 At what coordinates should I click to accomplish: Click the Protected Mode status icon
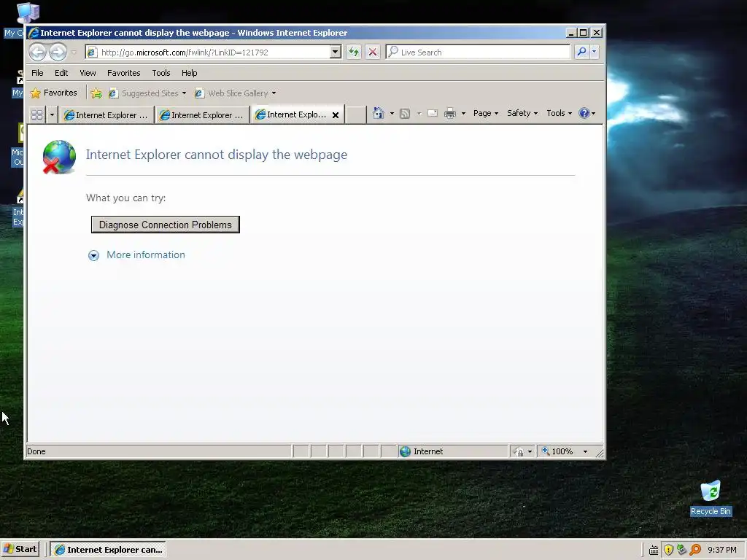pos(519,451)
